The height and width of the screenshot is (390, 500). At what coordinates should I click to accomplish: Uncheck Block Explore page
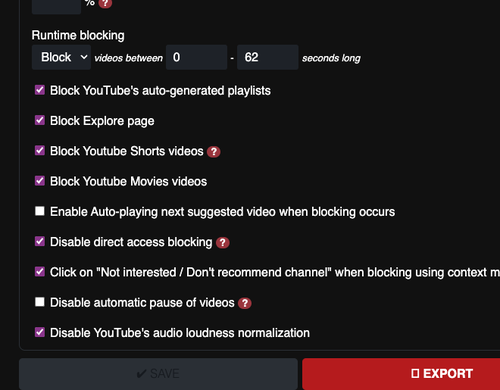click(40, 120)
